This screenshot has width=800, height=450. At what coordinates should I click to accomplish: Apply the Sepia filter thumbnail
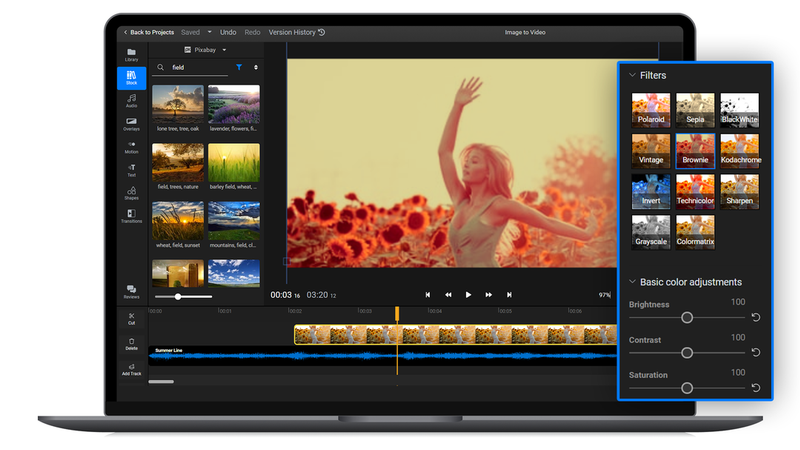click(x=695, y=110)
